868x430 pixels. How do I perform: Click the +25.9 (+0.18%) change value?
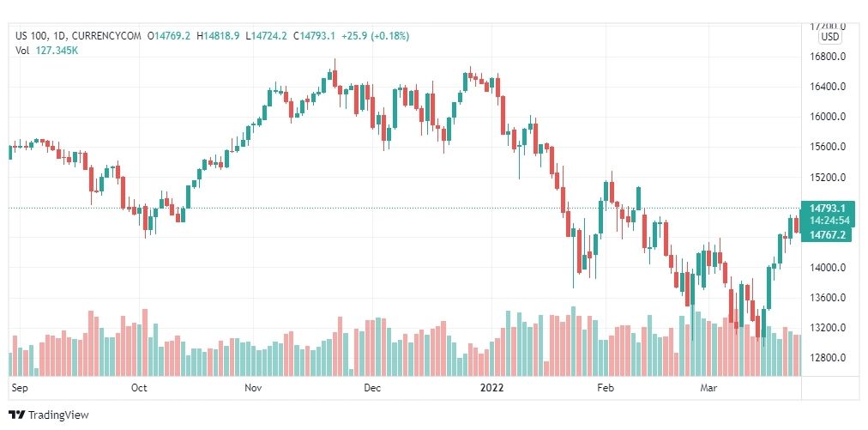coord(376,36)
